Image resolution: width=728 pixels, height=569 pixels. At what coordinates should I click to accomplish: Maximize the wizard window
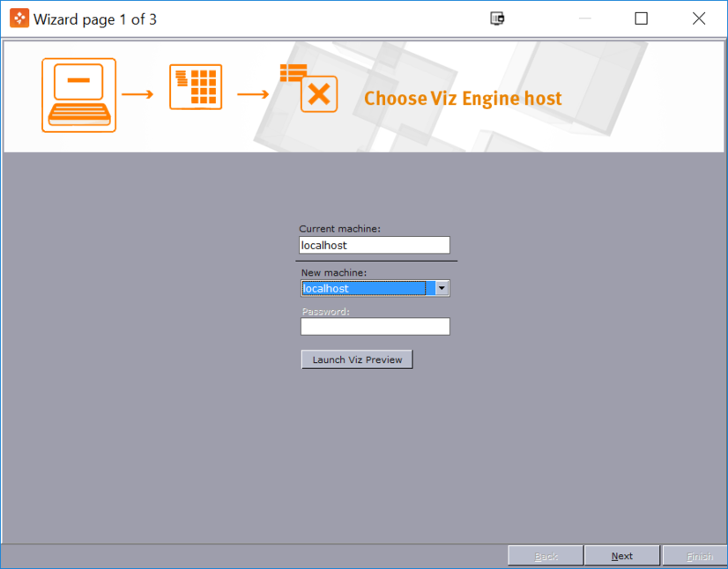(641, 18)
